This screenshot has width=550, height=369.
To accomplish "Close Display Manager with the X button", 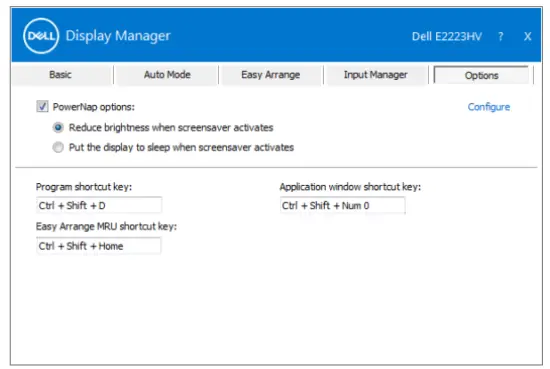I will [x=528, y=36].
